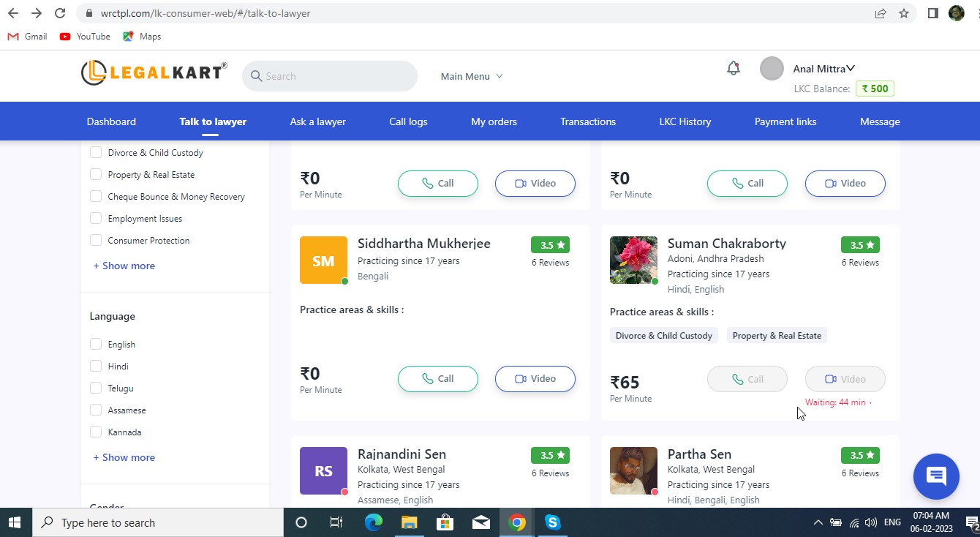This screenshot has height=537, width=980.
Task: Call Siddhartha Mukherjee
Action: (x=437, y=379)
